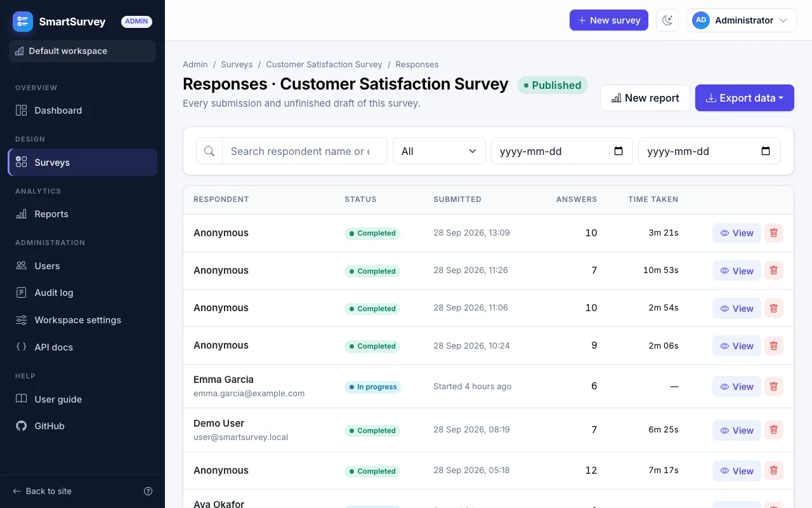Open the All status filter dropdown
The height and width of the screenshot is (508, 812).
[x=439, y=151]
